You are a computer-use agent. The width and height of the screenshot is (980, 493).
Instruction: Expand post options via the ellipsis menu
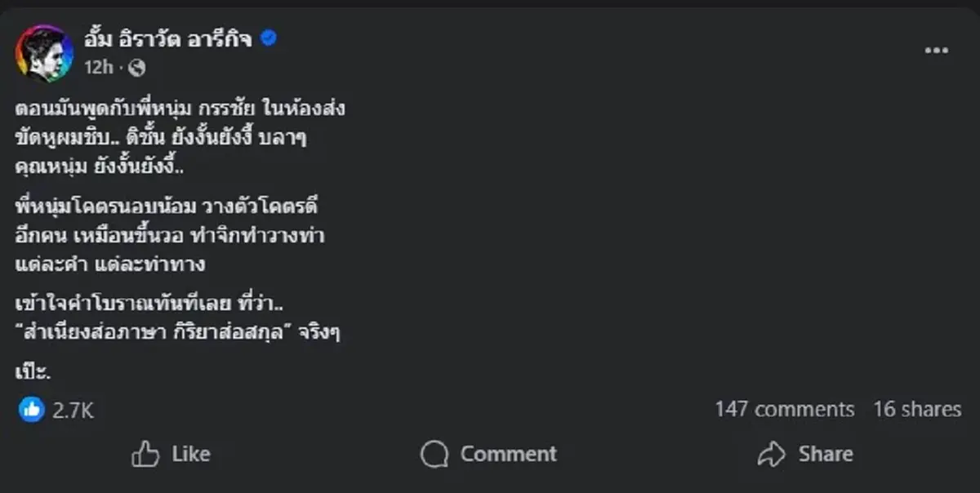click(936, 49)
